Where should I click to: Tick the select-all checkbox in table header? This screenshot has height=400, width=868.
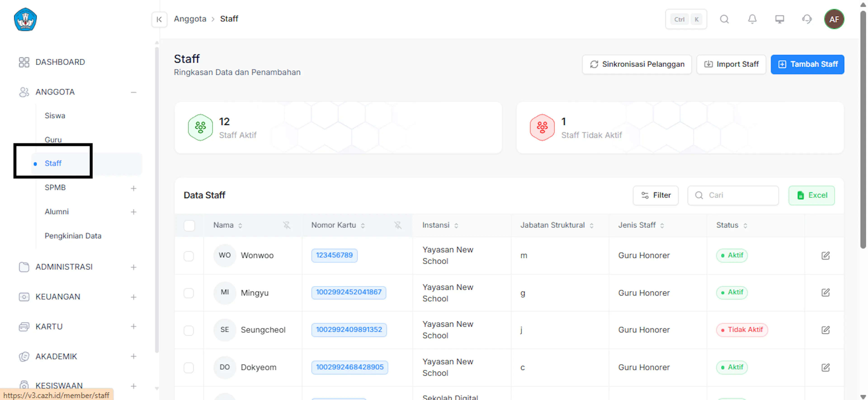point(189,225)
